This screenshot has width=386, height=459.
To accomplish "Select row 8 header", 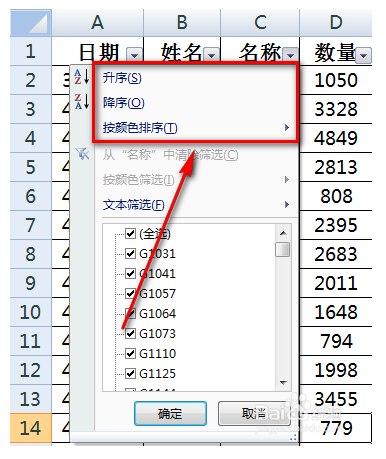I will pos(31,254).
